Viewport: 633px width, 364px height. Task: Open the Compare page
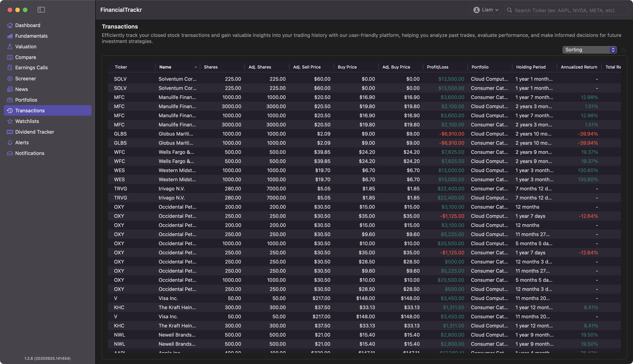click(26, 57)
